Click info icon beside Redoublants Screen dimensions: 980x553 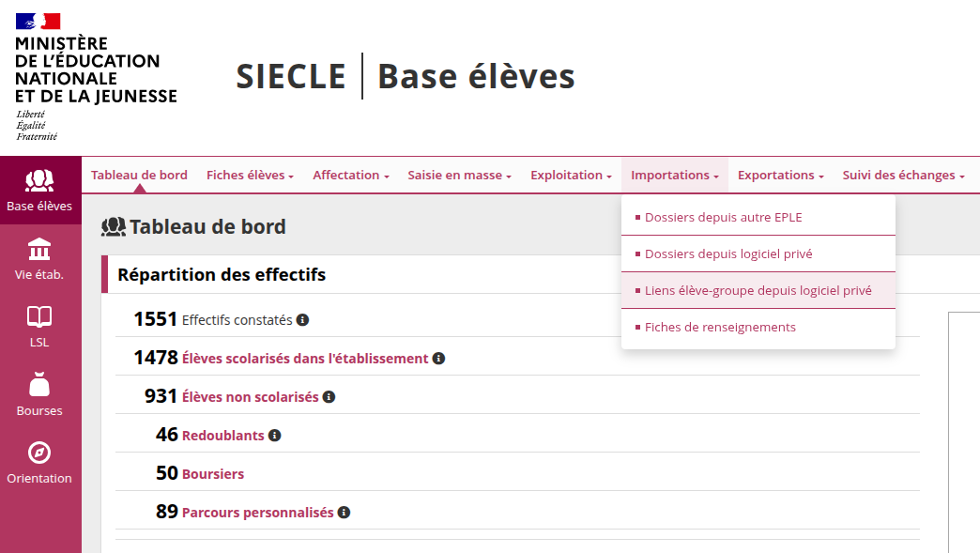pyautogui.click(x=274, y=436)
